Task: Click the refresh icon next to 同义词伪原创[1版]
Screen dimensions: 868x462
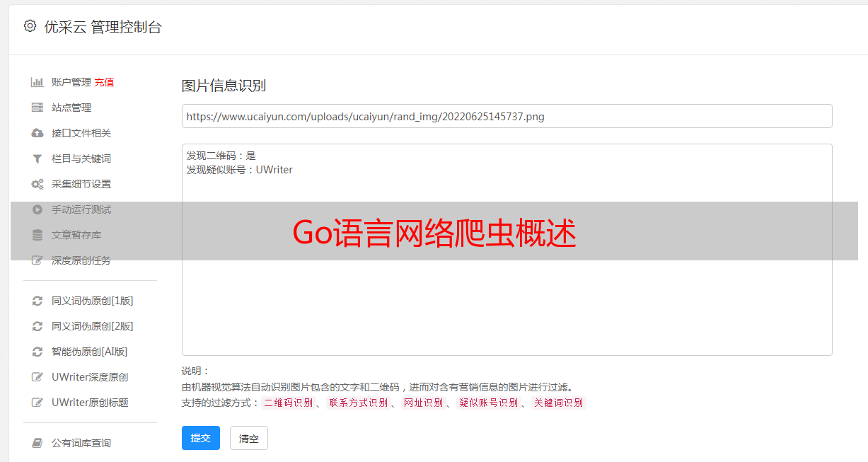Action: tap(37, 301)
